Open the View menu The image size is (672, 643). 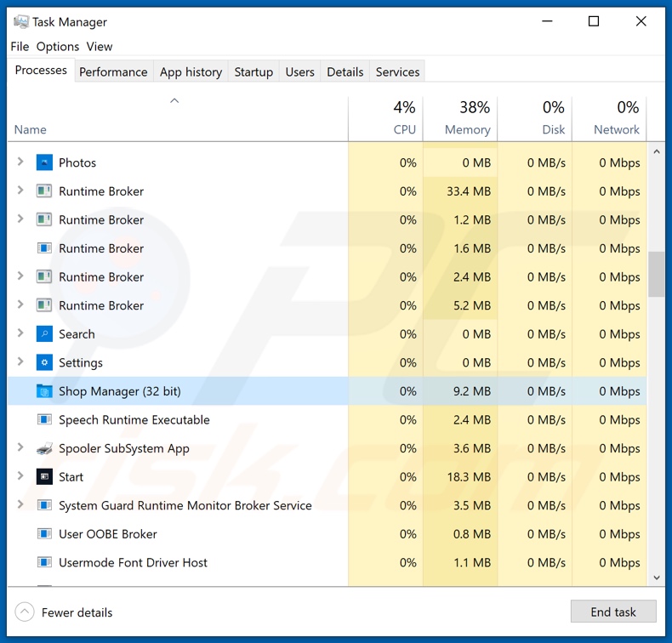pos(100,46)
